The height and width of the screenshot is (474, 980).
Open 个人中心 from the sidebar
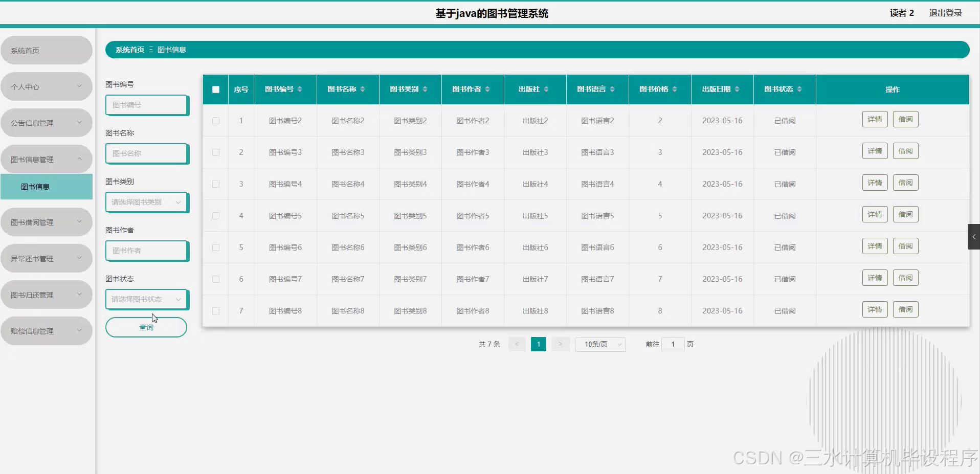(47, 86)
